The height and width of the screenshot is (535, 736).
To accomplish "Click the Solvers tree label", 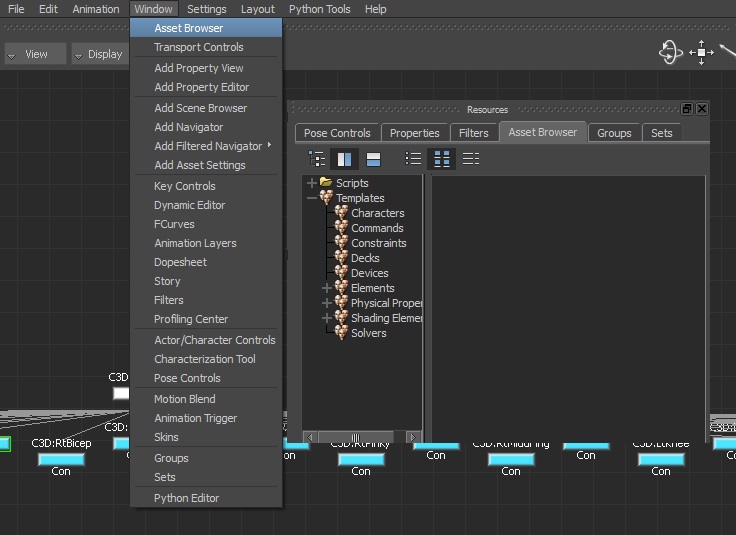I will (x=369, y=333).
